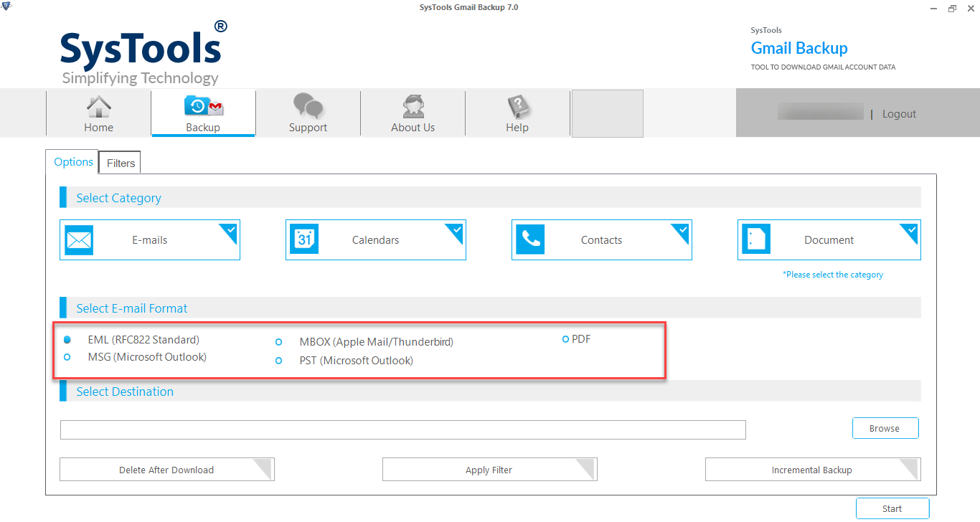The image size is (980, 522).
Task: Open the Backup toolbar tab
Action: click(x=203, y=113)
